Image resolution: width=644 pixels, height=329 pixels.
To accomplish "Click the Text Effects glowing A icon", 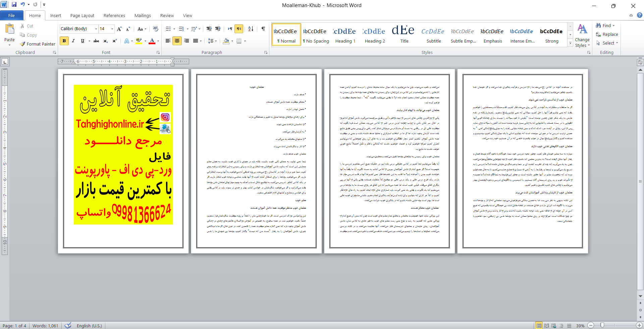I will pyautogui.click(x=127, y=41).
